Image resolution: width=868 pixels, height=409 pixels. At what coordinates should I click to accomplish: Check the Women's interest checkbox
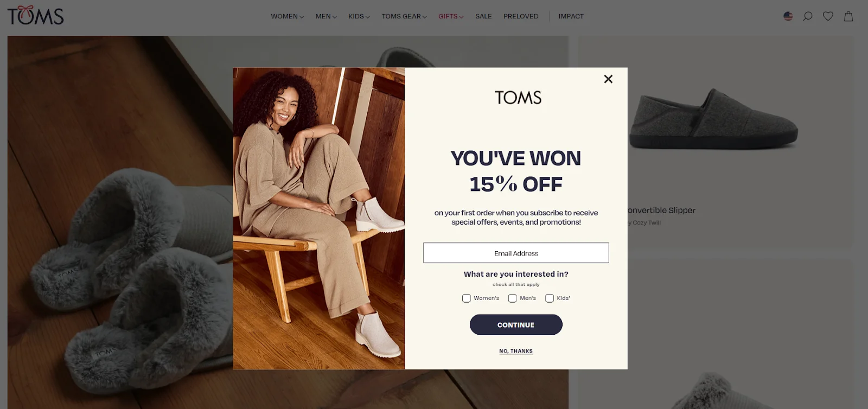467,298
